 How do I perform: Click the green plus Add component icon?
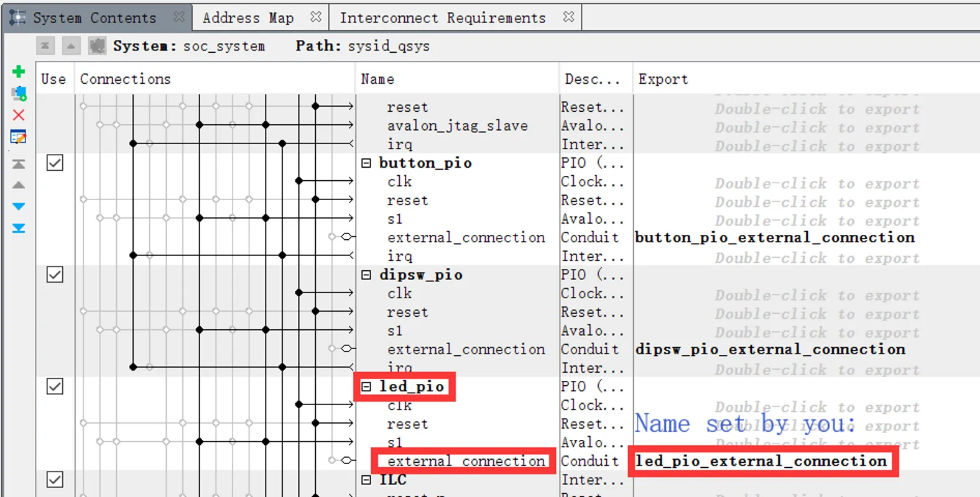(19, 72)
